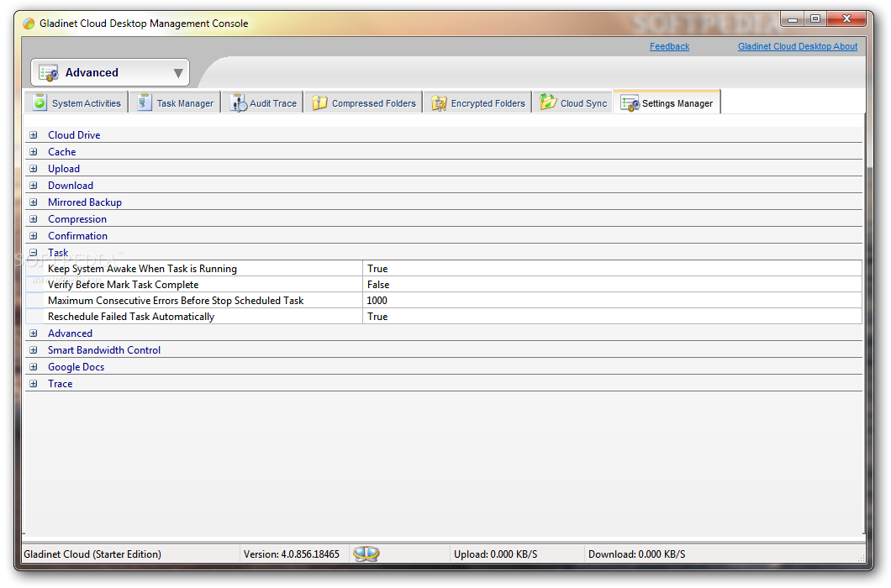Click the Task Manager tab icon

(x=145, y=102)
